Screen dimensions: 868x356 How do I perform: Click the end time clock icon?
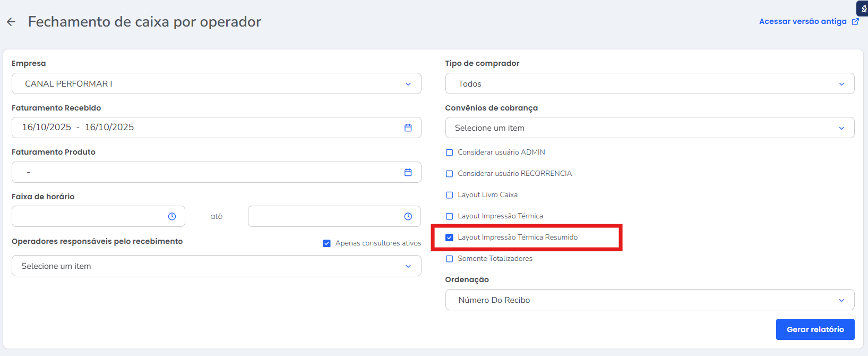point(408,216)
